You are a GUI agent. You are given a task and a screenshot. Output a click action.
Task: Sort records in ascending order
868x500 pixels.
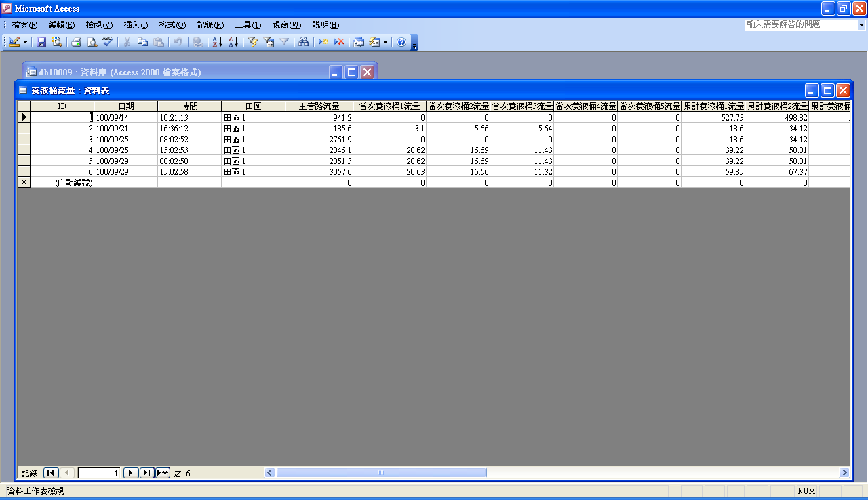[217, 42]
